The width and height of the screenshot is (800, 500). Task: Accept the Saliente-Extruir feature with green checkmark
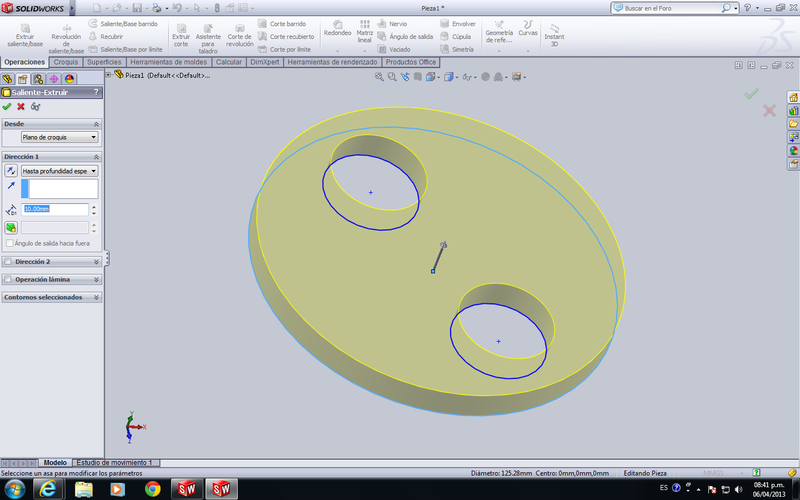[x=7, y=106]
